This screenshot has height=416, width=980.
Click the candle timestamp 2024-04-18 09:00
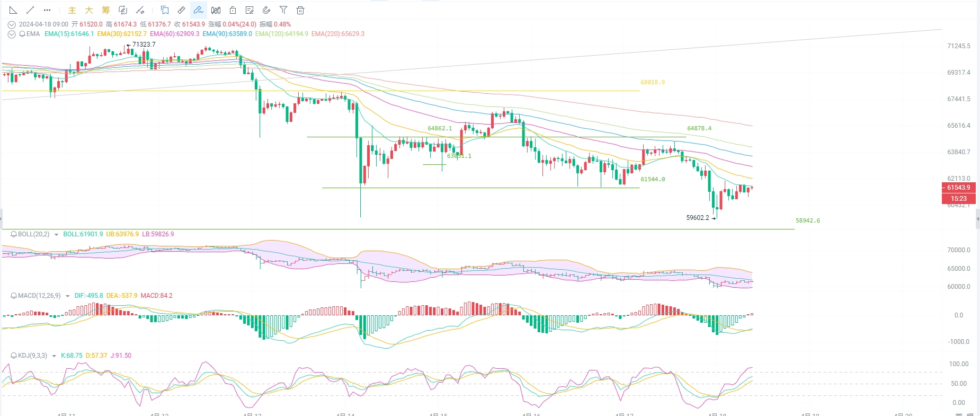click(43, 24)
